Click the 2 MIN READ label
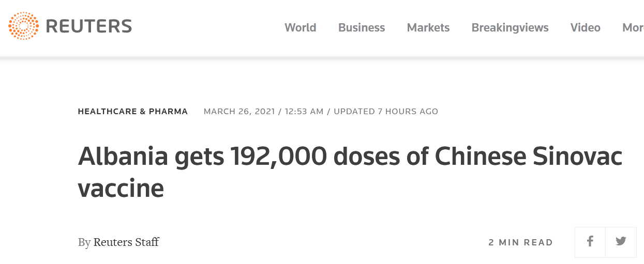 (521, 242)
